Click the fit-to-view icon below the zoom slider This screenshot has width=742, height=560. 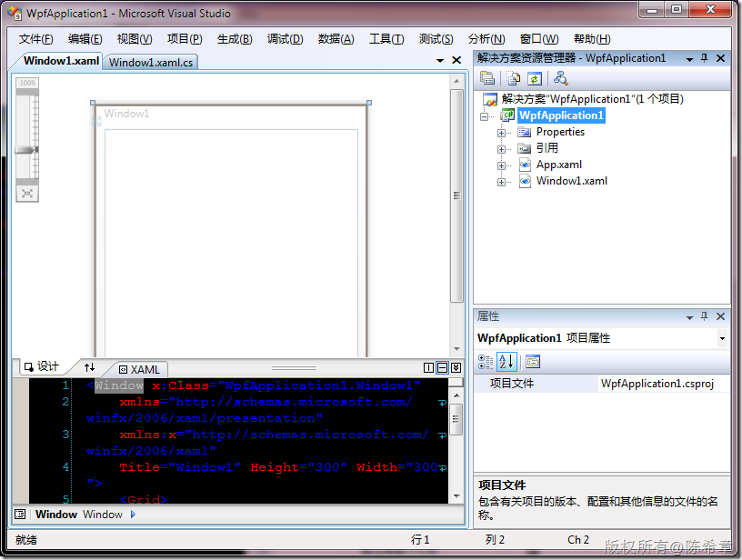pyautogui.click(x=27, y=194)
